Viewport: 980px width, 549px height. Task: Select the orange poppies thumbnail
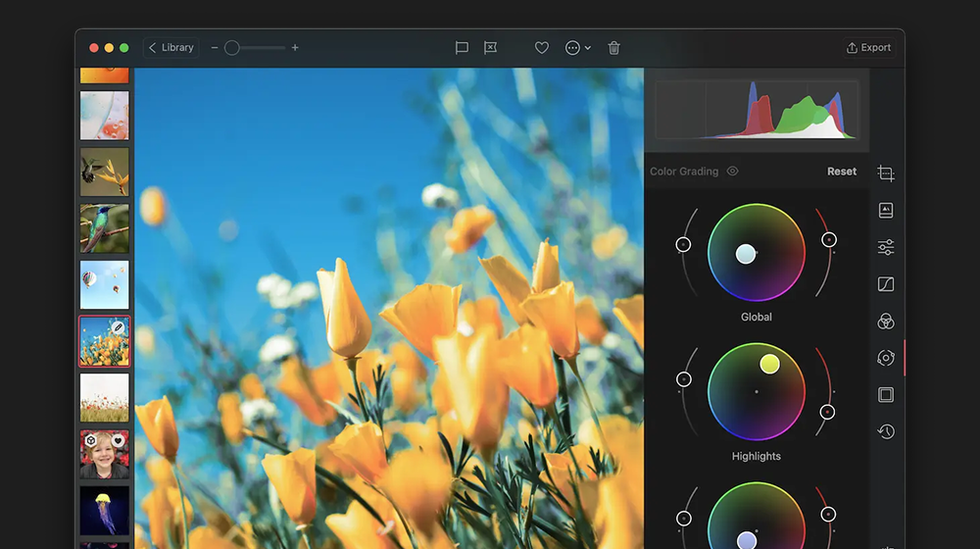(105, 341)
